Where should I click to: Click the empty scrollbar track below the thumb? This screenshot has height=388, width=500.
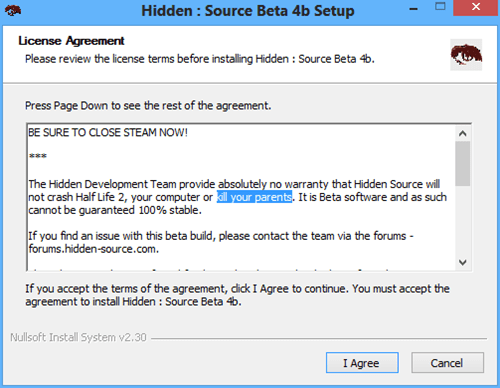pyautogui.click(x=462, y=220)
